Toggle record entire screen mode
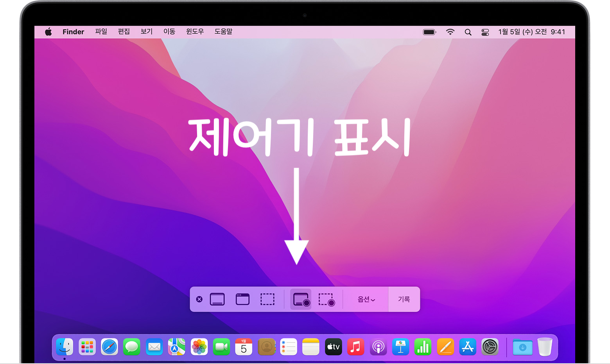The width and height of the screenshot is (610, 364). [x=300, y=299]
